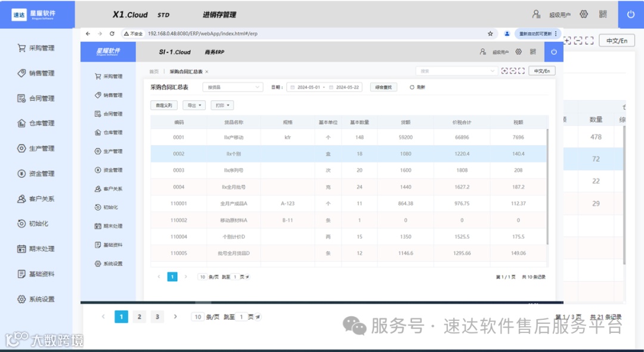Image resolution: width=644 pixels, height=352 pixels.
Task: Go to page 3 in the outer pager
Action: pos(157,317)
